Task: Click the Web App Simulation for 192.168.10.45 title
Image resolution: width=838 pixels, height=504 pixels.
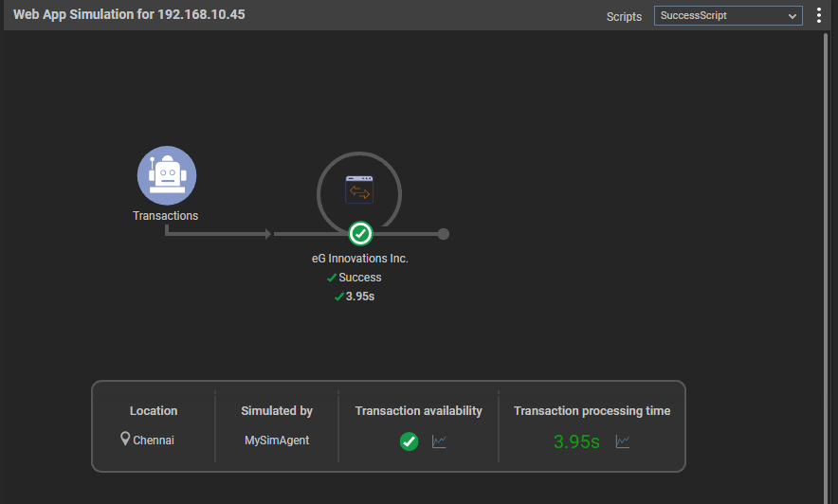Action: (x=129, y=14)
